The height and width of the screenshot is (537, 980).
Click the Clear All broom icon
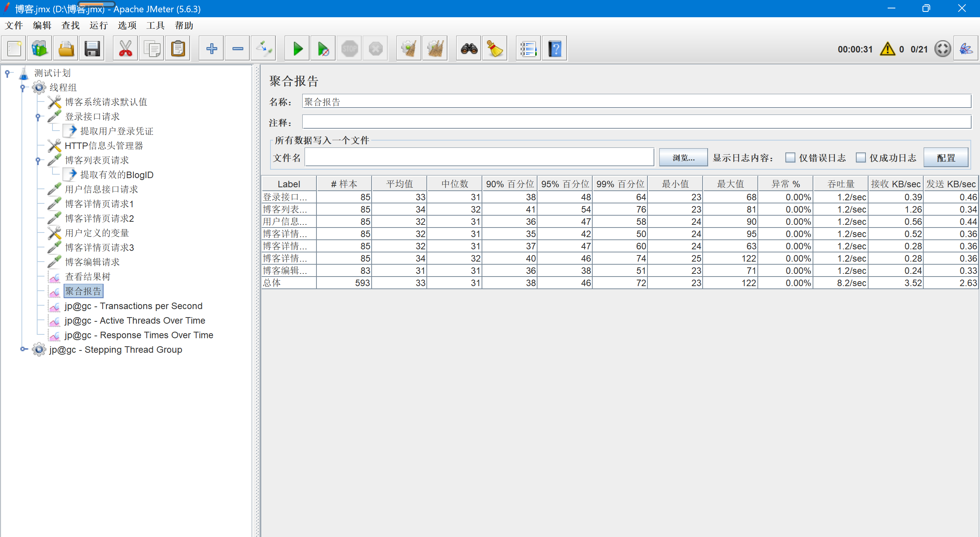[x=435, y=49]
